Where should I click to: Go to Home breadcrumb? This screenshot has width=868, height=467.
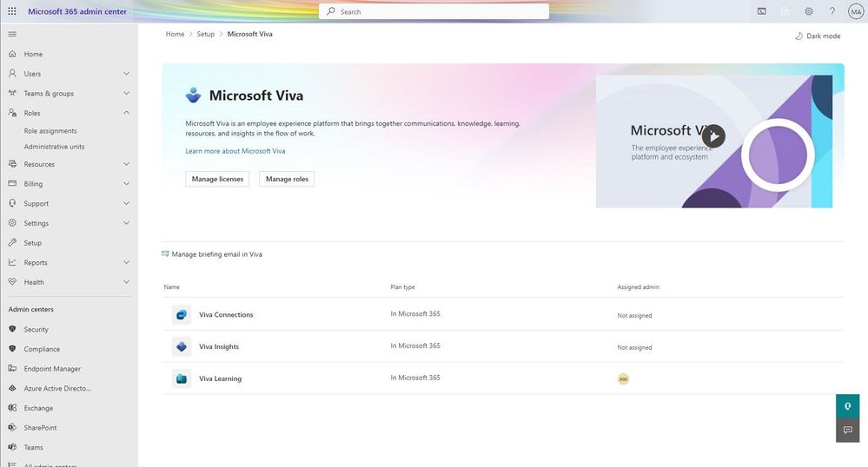tap(175, 35)
